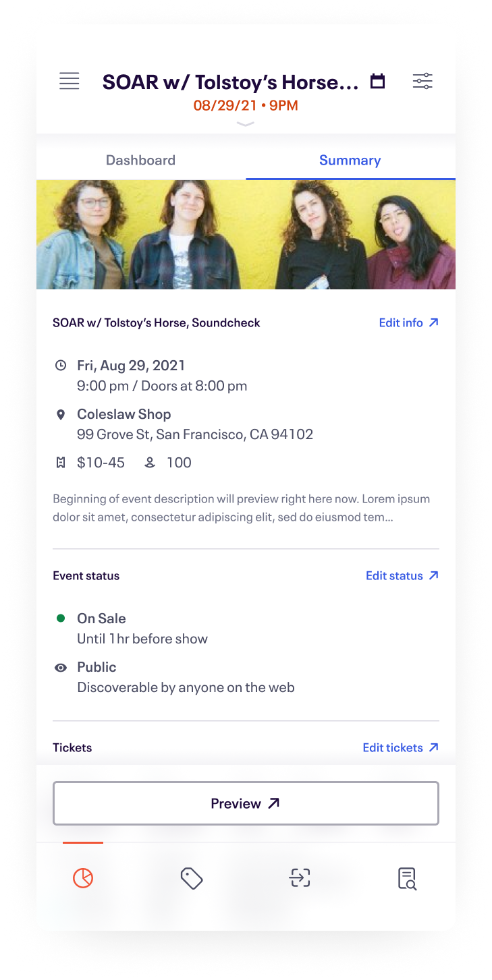Open the hamburger menu
This screenshot has height=980, width=492.
[x=70, y=82]
